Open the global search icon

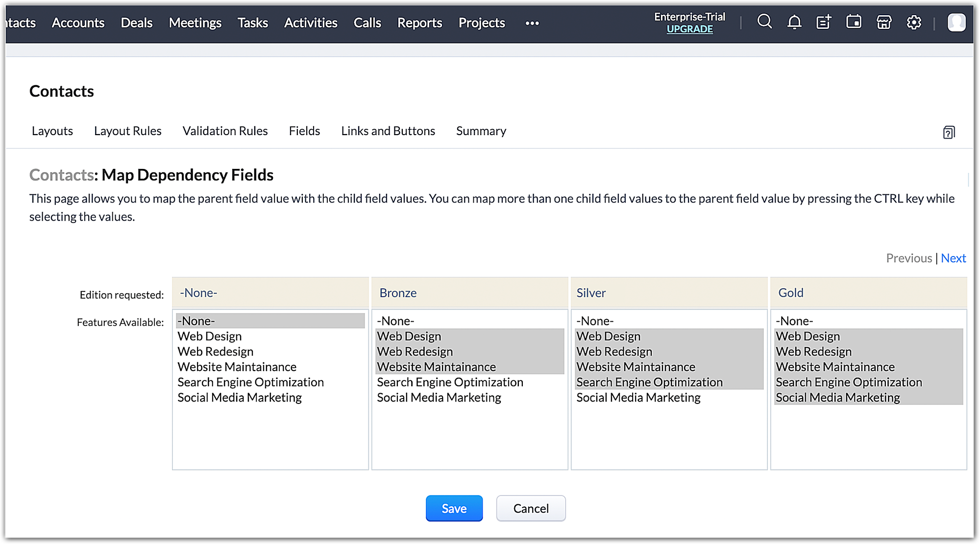(764, 22)
